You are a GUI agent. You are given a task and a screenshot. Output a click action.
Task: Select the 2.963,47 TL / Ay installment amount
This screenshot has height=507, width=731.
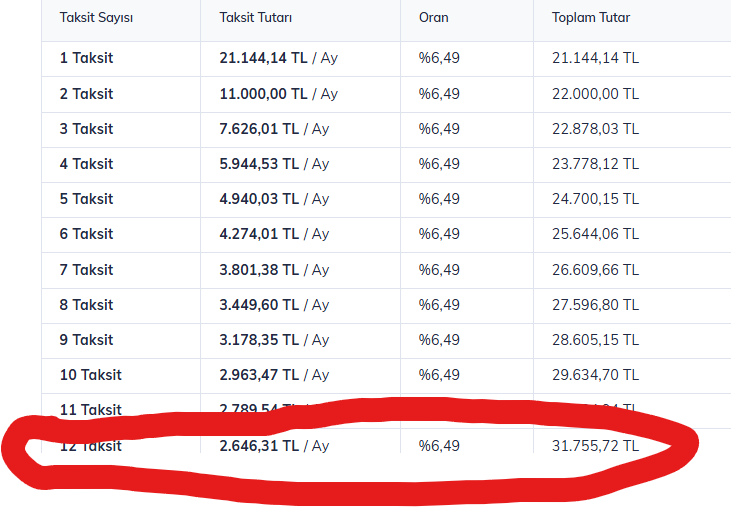[x=274, y=375]
